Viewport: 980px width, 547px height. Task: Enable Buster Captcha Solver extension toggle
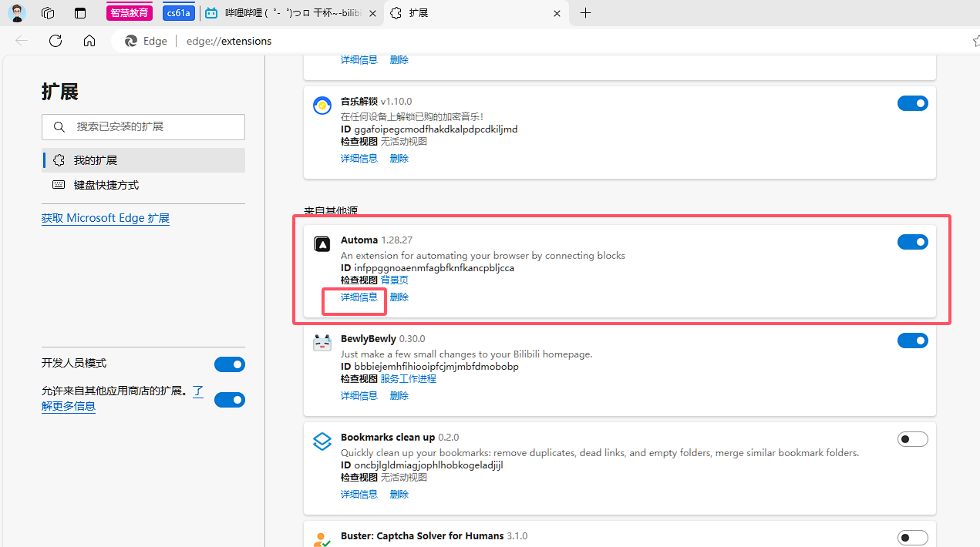point(913,538)
